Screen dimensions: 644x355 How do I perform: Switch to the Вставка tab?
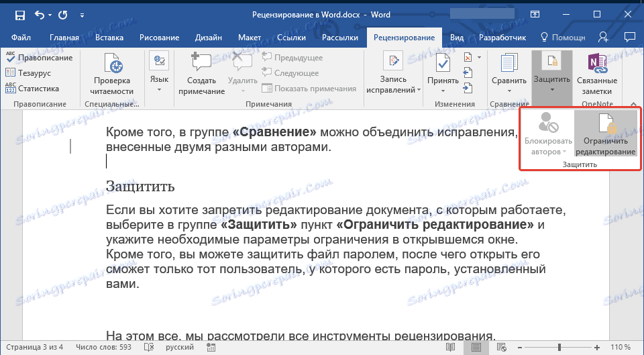(109, 38)
